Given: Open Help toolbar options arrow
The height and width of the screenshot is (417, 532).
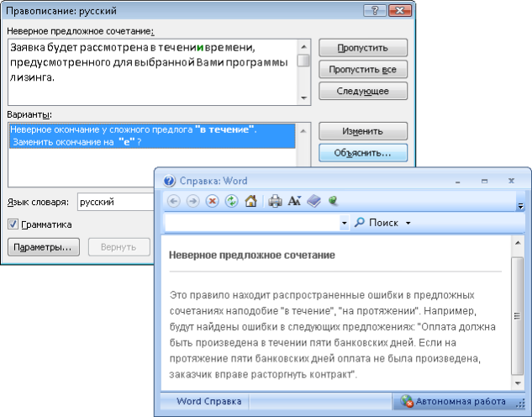Looking at the screenshot, I should click(520, 206).
